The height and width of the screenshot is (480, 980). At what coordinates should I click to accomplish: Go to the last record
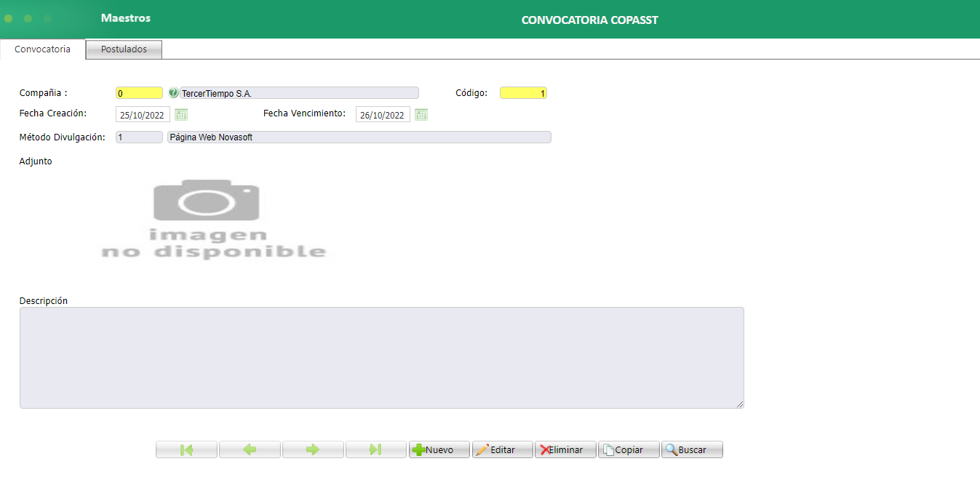click(376, 449)
